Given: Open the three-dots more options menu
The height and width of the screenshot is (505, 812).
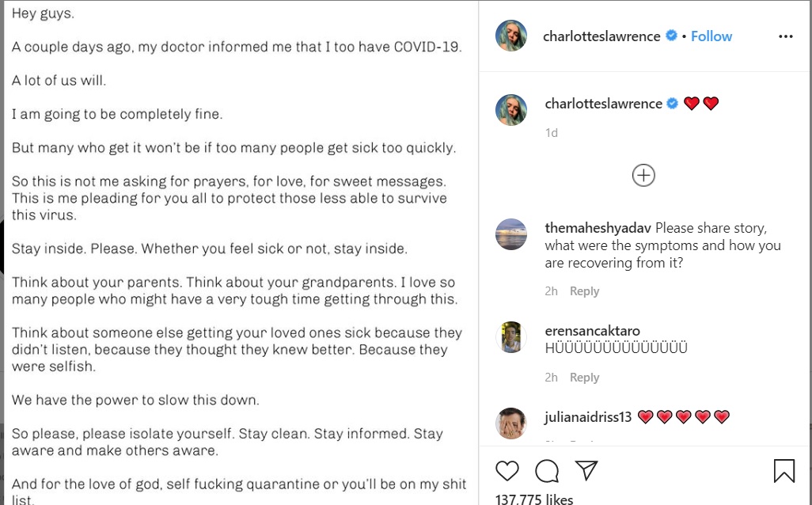Looking at the screenshot, I should (x=785, y=36).
